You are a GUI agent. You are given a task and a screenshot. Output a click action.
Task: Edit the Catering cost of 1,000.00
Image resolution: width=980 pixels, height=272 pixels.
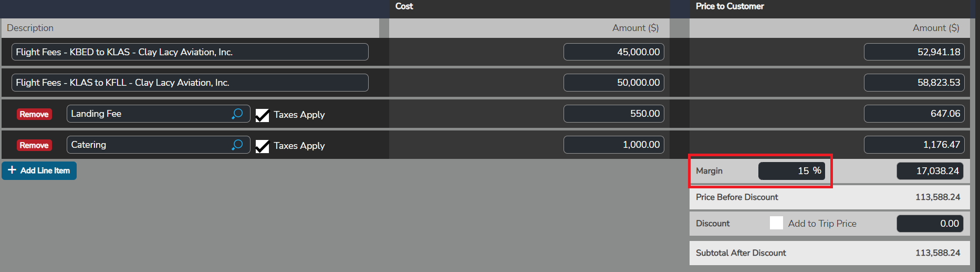point(613,145)
